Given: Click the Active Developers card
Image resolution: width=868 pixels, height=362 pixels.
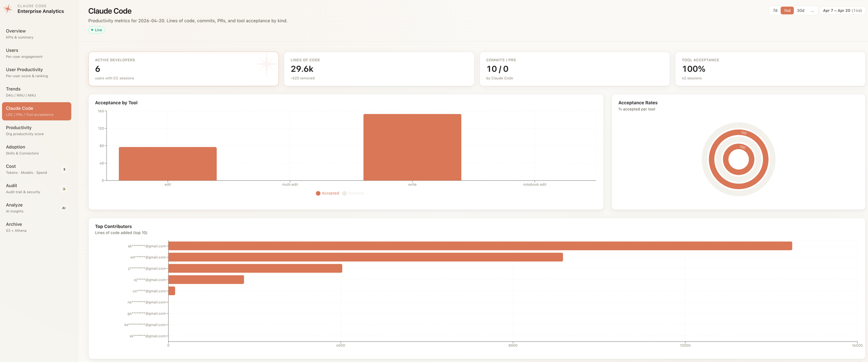Looking at the screenshot, I should click(183, 69).
